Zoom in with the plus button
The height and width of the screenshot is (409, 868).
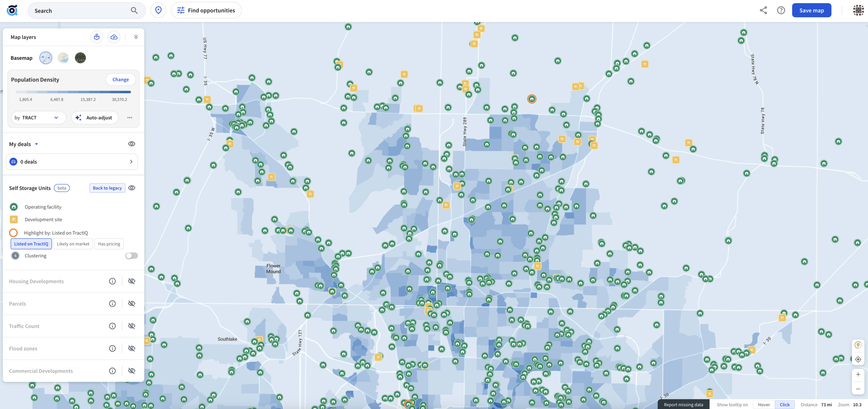[858, 374]
